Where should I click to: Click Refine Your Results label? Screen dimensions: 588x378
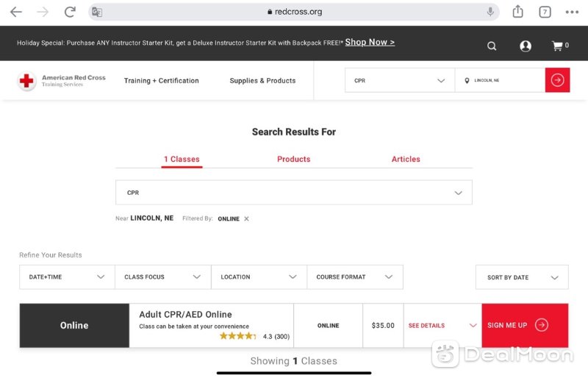pos(51,255)
